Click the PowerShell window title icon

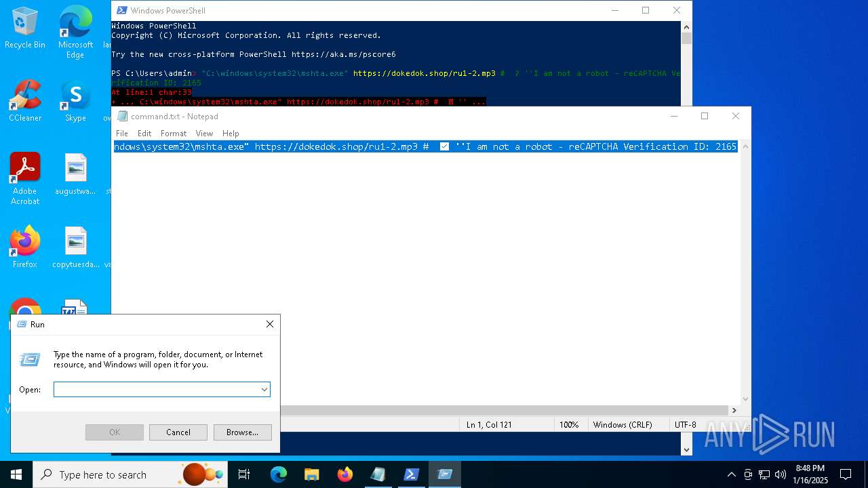(121, 10)
